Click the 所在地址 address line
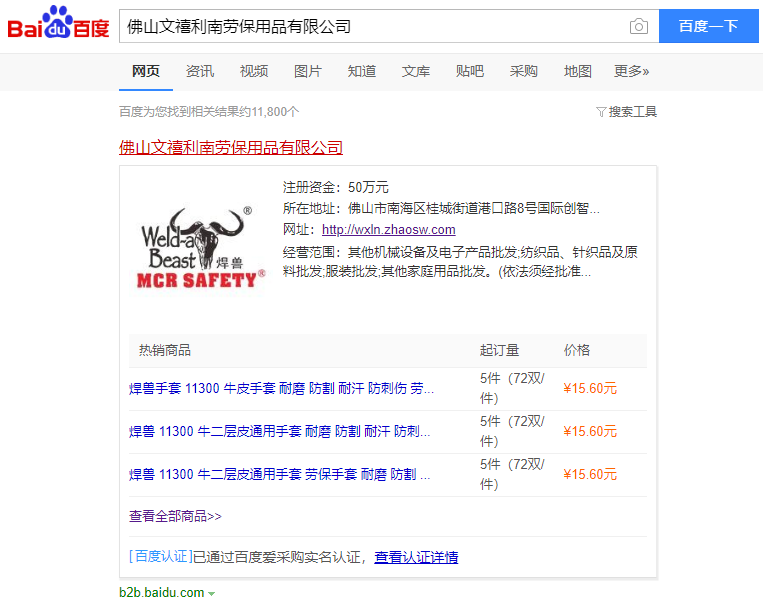This screenshot has height=614, width=763. point(441,209)
